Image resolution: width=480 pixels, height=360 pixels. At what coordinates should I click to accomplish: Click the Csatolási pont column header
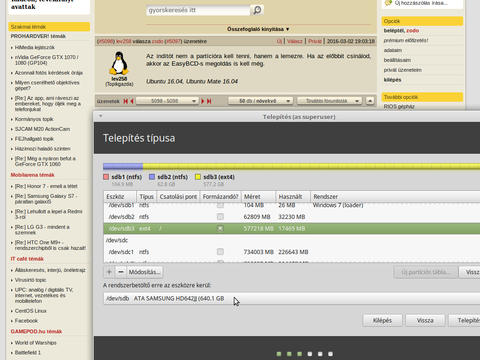coord(178,197)
